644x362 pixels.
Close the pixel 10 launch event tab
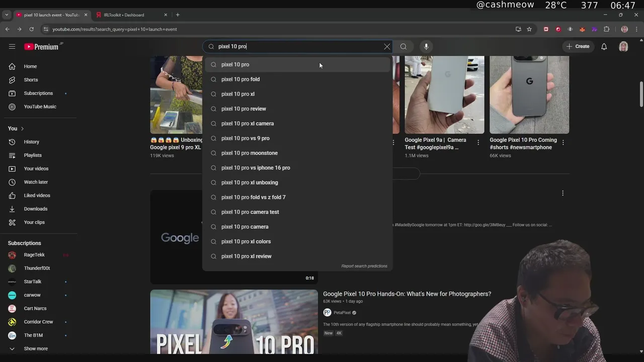click(x=86, y=15)
